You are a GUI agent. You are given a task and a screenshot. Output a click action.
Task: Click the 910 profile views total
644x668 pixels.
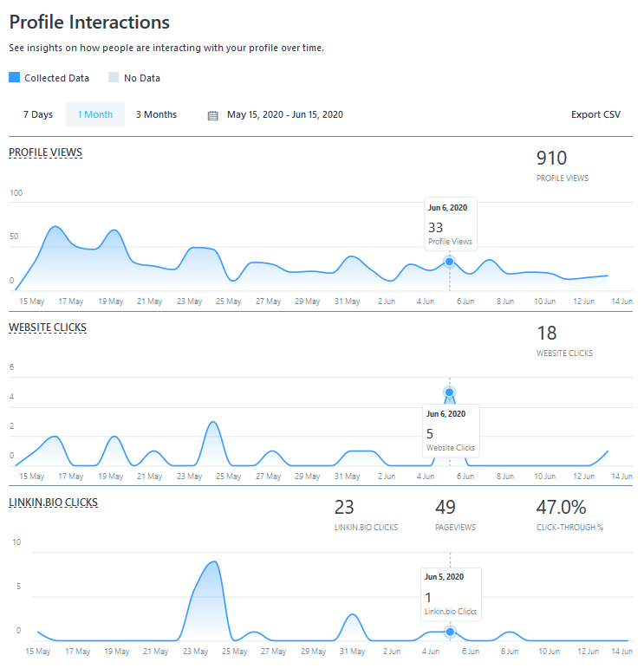point(551,158)
